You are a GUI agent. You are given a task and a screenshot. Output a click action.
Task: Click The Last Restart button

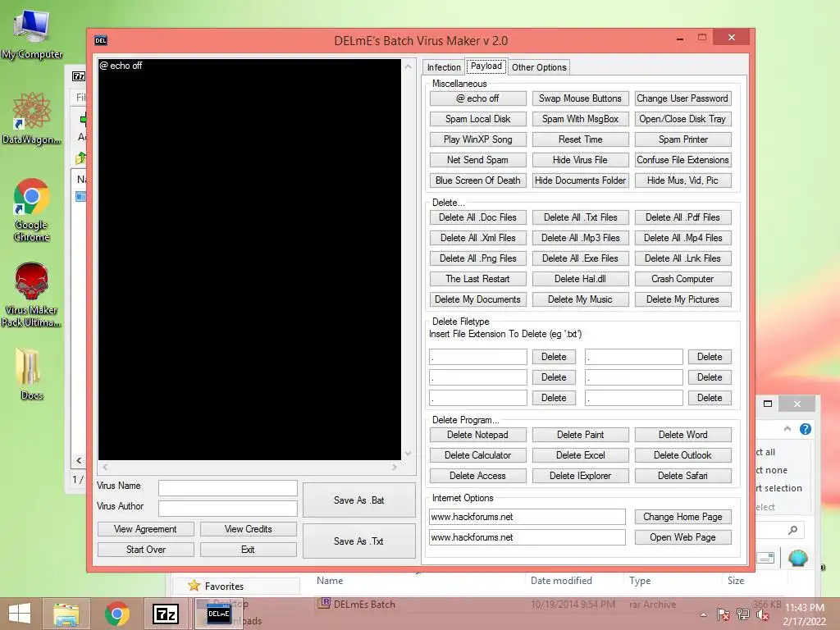click(x=478, y=279)
